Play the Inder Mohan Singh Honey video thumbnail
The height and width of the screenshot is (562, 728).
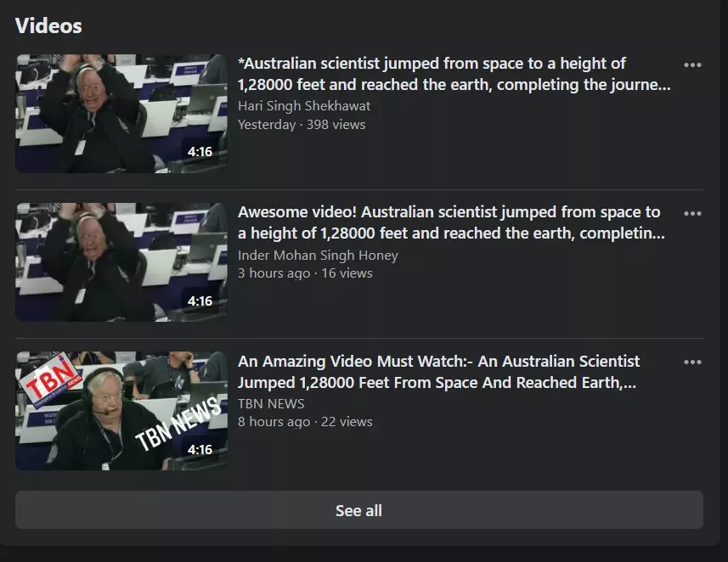click(121, 262)
